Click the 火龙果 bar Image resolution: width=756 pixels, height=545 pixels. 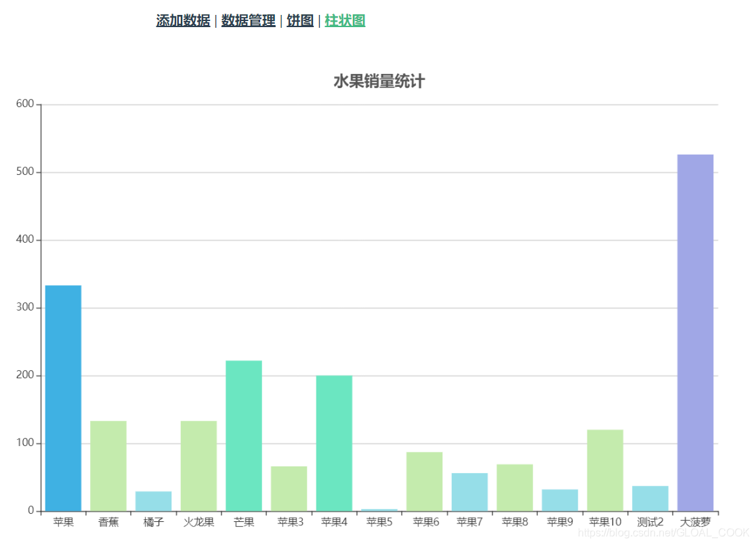[198, 466]
